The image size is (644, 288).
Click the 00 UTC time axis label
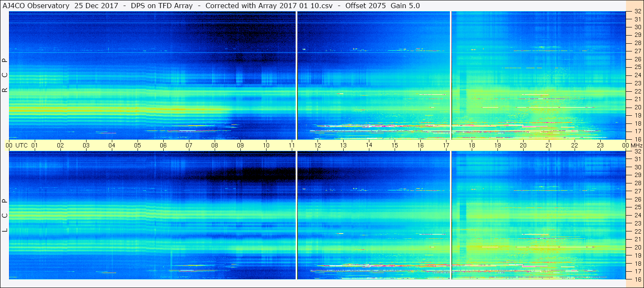click(17, 145)
